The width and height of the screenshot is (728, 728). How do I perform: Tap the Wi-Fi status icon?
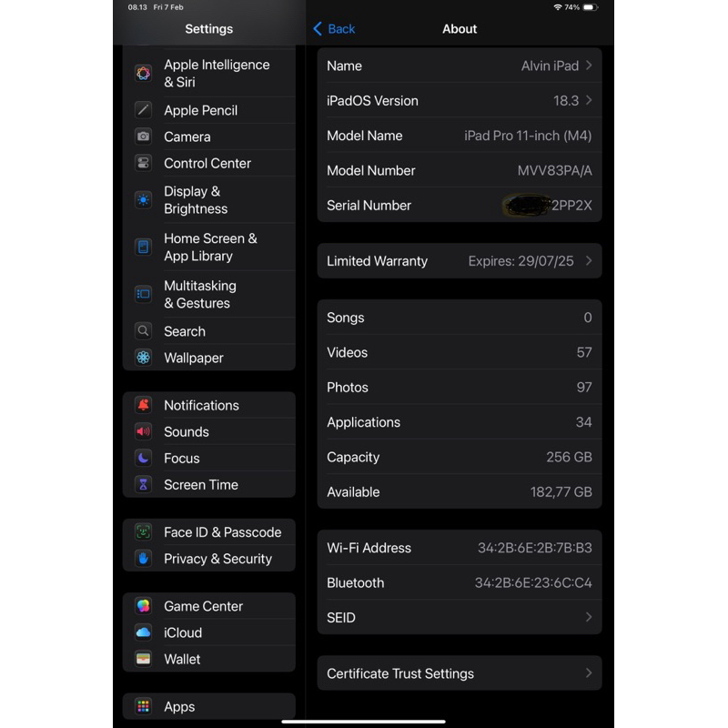pos(558,7)
